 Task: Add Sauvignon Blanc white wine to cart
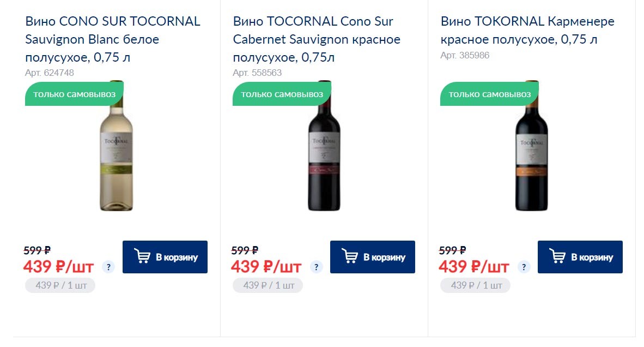[x=165, y=257]
